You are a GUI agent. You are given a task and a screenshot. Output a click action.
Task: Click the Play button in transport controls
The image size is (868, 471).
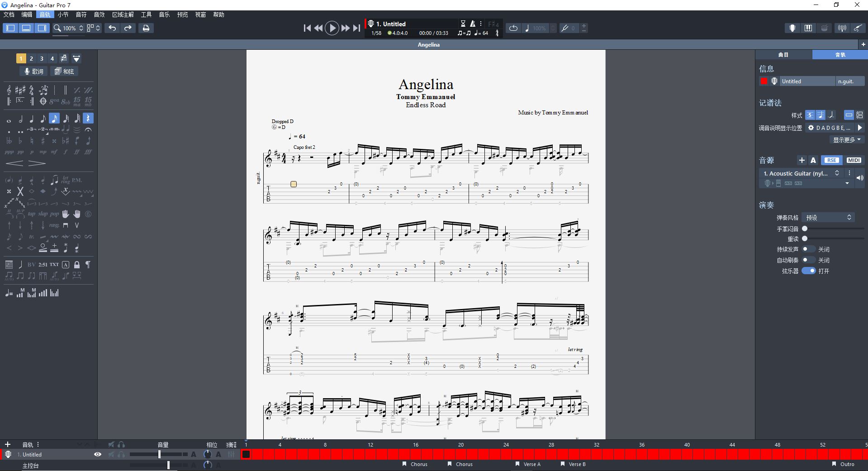[332, 28]
